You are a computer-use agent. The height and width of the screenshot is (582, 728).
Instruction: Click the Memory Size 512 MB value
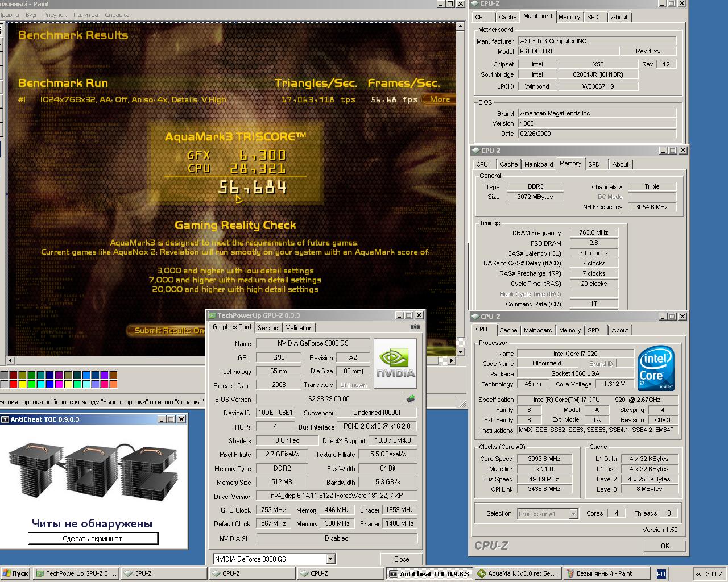(x=282, y=482)
